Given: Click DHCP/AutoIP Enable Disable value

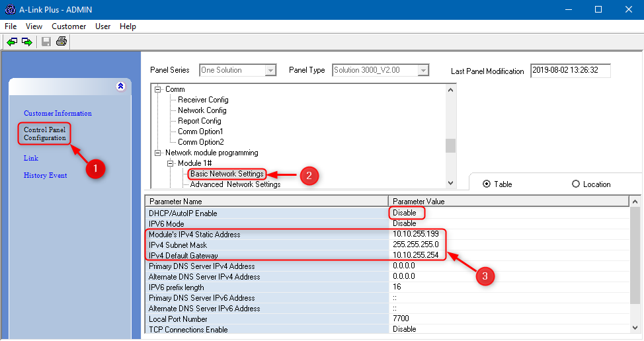Looking at the screenshot, I should coord(404,213).
